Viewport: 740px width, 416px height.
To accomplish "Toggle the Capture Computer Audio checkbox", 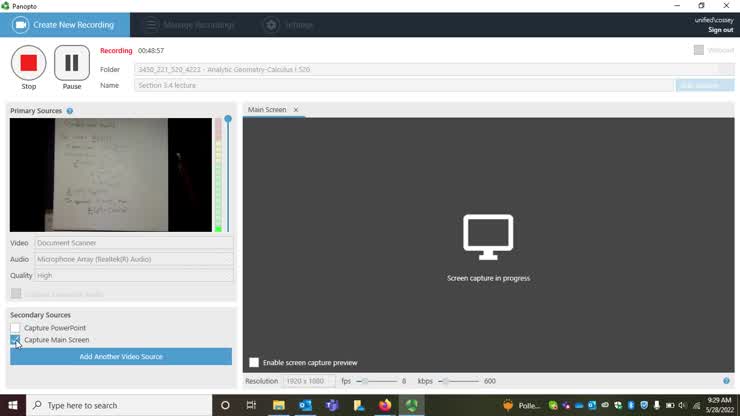I will coord(16,293).
